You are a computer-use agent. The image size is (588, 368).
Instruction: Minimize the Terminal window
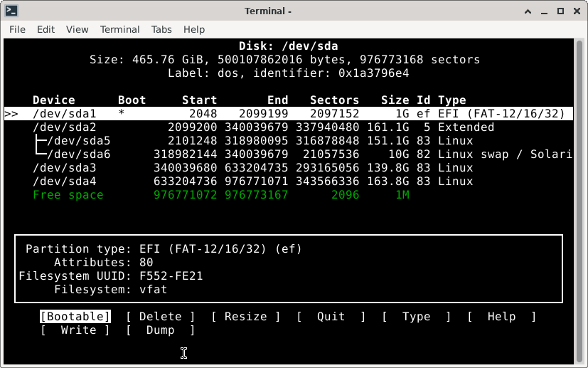[x=543, y=11]
